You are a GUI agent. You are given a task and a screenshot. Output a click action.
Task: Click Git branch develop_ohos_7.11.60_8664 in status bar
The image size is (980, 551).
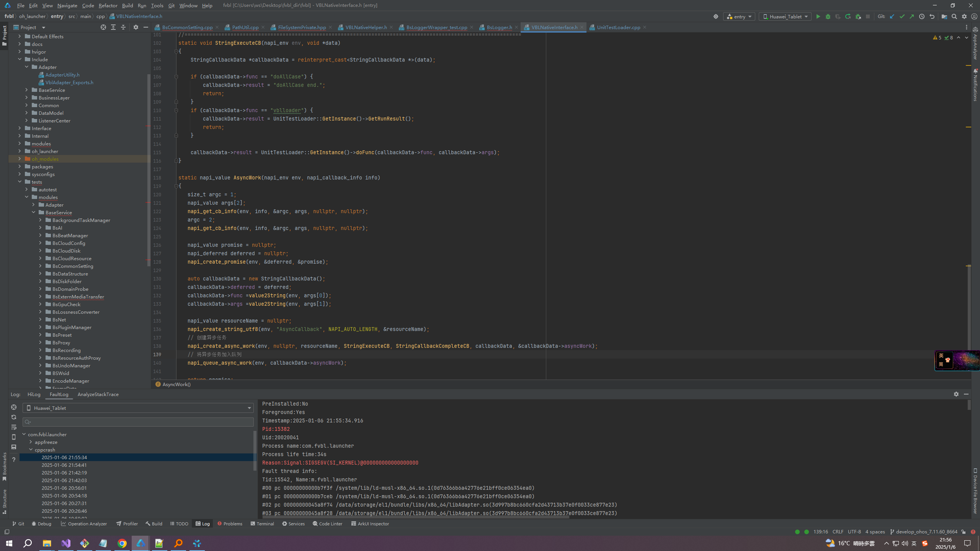[x=923, y=532]
